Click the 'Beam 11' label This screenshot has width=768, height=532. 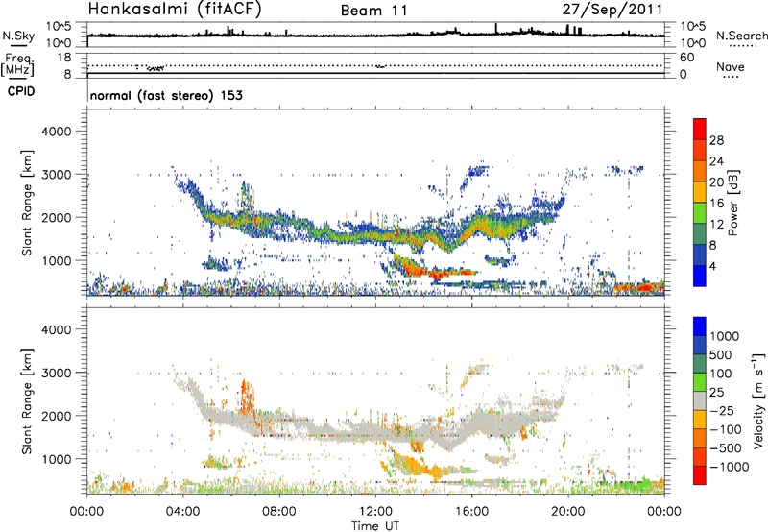[x=374, y=11]
